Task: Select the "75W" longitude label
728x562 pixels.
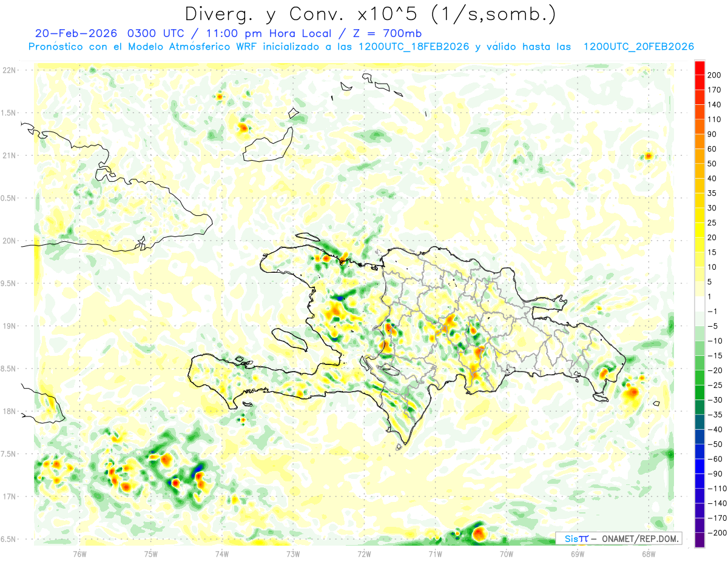Action: click(x=150, y=554)
